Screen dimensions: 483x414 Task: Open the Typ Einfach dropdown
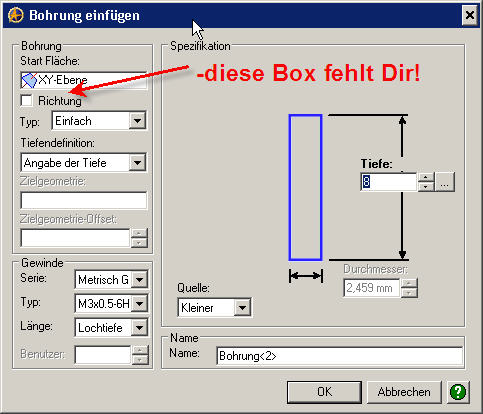click(137, 121)
